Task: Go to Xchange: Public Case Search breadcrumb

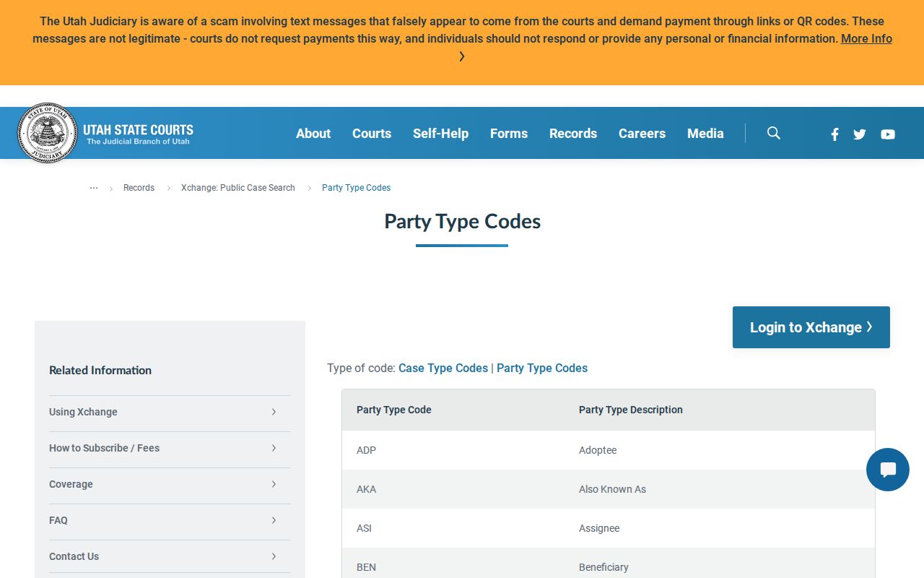Action: point(238,188)
